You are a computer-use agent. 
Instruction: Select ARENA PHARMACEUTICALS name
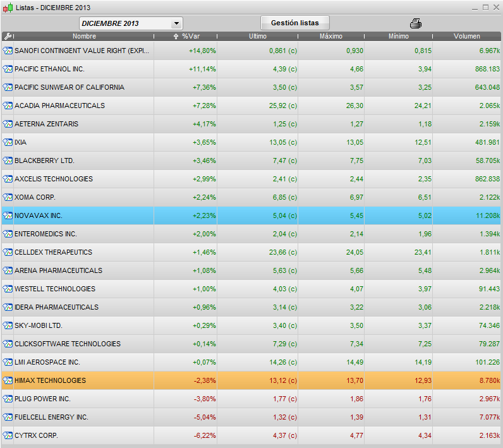pos(58,270)
